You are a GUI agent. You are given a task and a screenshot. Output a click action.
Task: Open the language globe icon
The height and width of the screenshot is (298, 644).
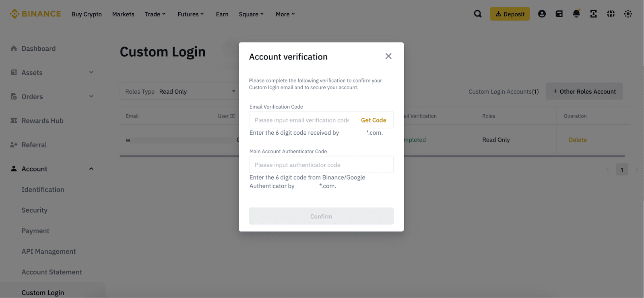[x=611, y=14]
